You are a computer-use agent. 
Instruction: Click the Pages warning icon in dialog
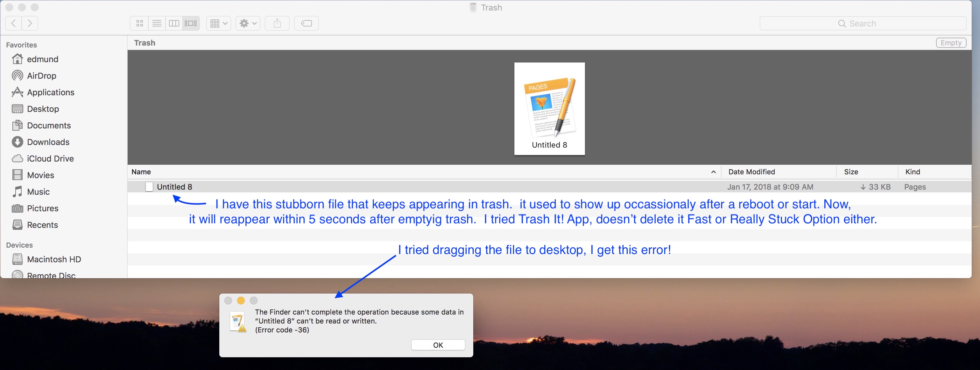click(x=238, y=323)
